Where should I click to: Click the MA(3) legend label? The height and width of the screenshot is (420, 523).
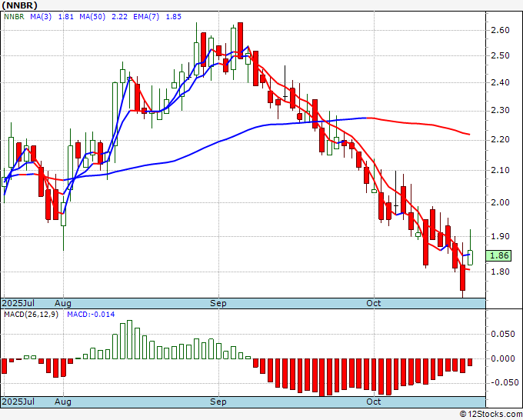pyautogui.click(x=41, y=16)
